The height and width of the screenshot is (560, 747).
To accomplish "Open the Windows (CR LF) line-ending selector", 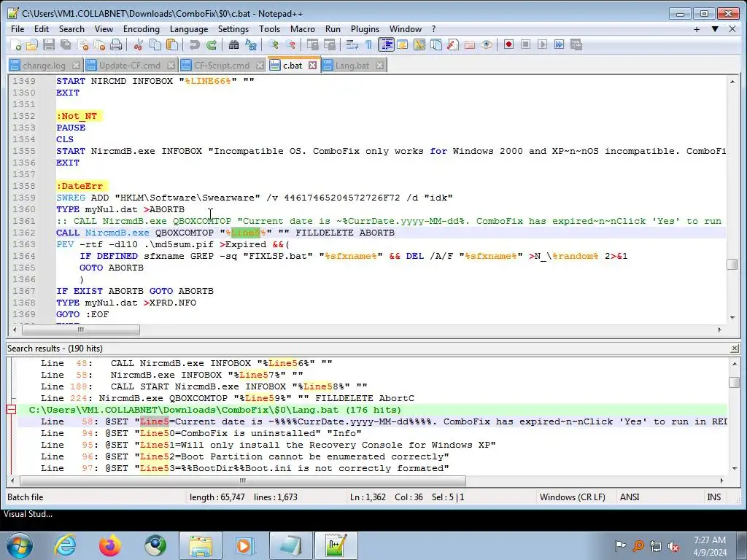I will click(573, 497).
